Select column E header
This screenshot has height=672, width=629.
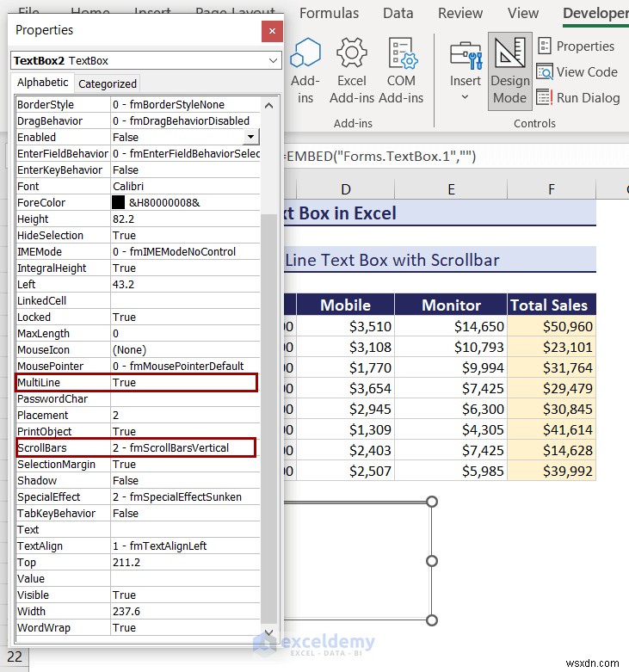(451, 189)
